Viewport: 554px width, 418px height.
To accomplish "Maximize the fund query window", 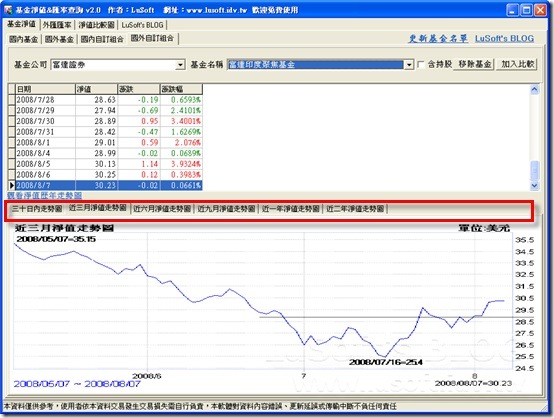I will (526, 10).
